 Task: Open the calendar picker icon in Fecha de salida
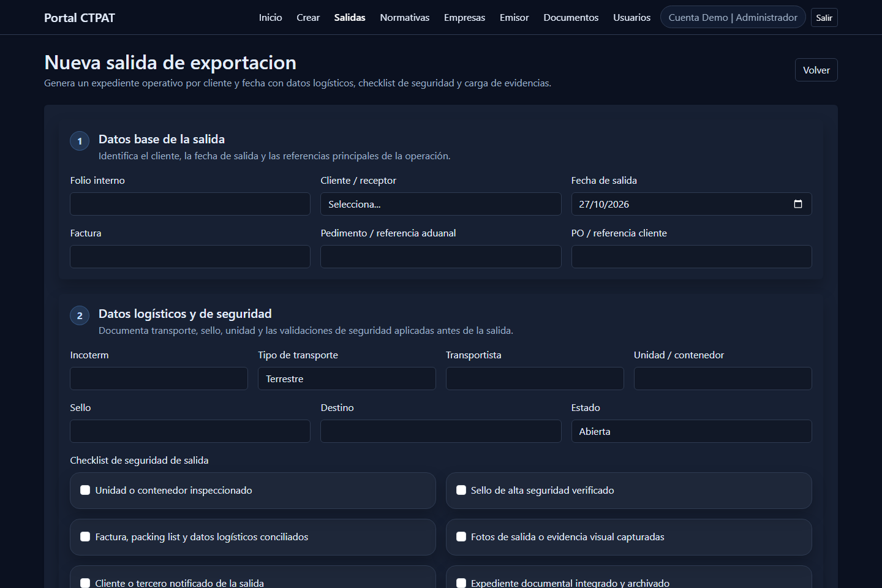[x=797, y=204]
